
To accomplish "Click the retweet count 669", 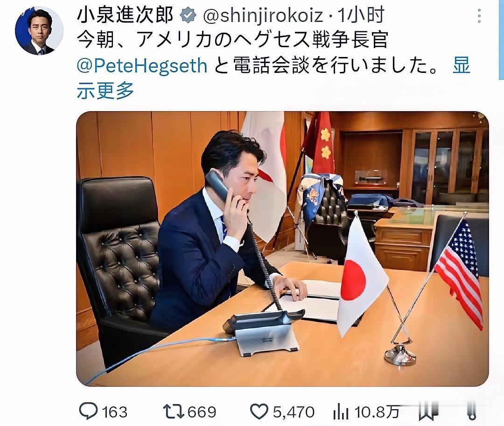I will point(202,412).
